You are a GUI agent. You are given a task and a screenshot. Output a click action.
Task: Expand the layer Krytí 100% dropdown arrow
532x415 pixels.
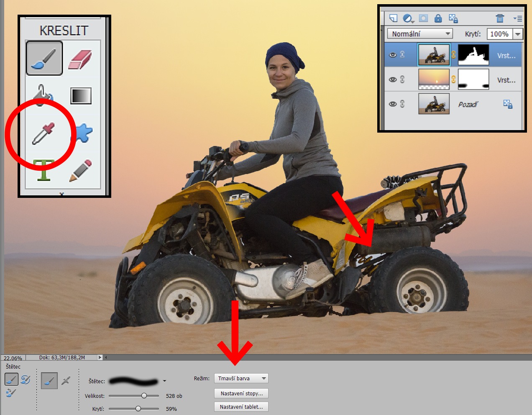(518, 34)
